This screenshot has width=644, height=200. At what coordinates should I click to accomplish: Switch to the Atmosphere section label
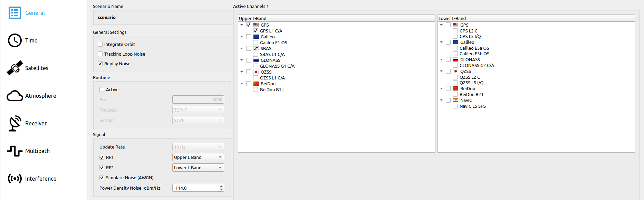pyautogui.click(x=40, y=96)
